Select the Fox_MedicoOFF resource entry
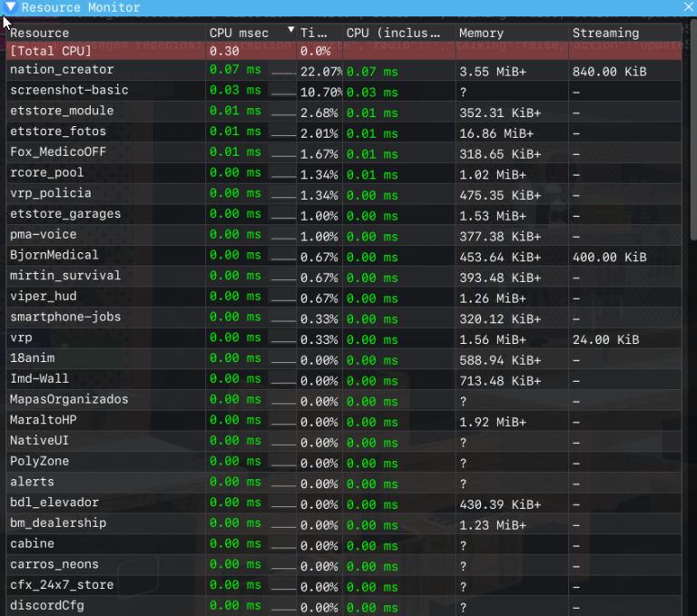Viewport: 697px width, 616px height. click(x=58, y=152)
